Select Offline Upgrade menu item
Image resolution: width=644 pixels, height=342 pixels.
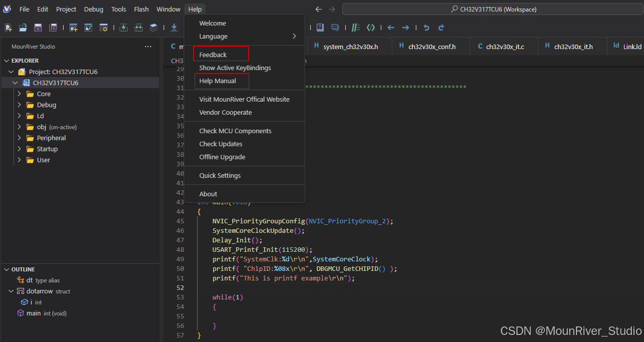244,157
